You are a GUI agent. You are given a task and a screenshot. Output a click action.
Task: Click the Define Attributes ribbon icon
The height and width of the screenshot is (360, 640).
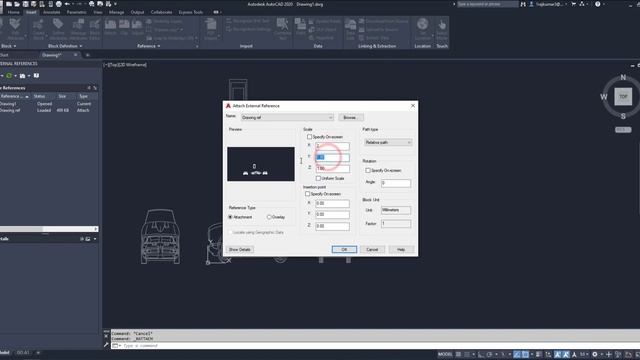click(58, 29)
